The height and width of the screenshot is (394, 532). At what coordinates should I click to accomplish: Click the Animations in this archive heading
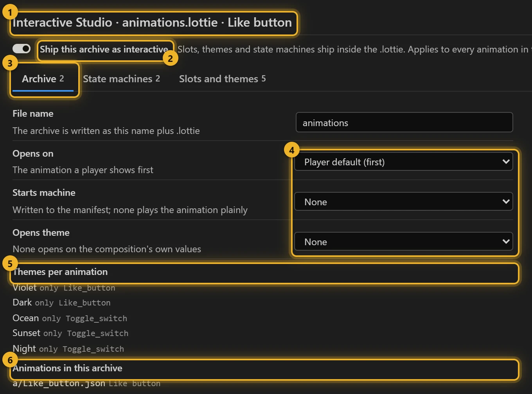point(67,368)
